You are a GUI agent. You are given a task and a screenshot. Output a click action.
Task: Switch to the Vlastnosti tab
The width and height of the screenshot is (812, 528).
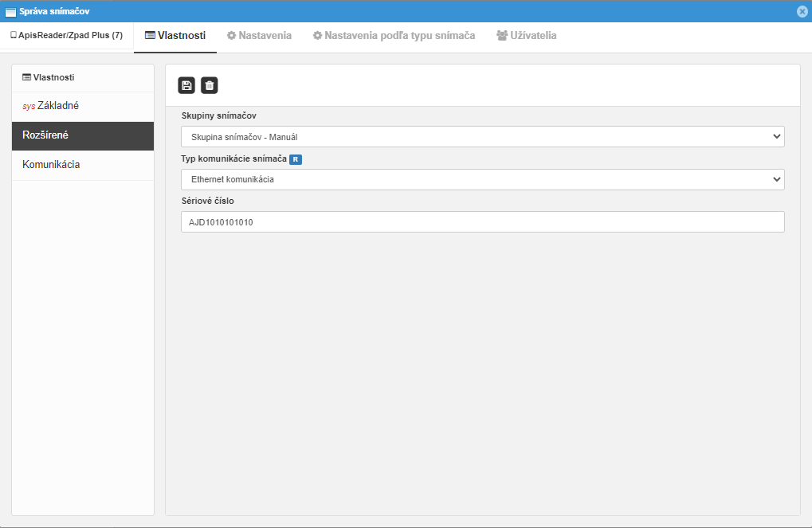(x=175, y=36)
